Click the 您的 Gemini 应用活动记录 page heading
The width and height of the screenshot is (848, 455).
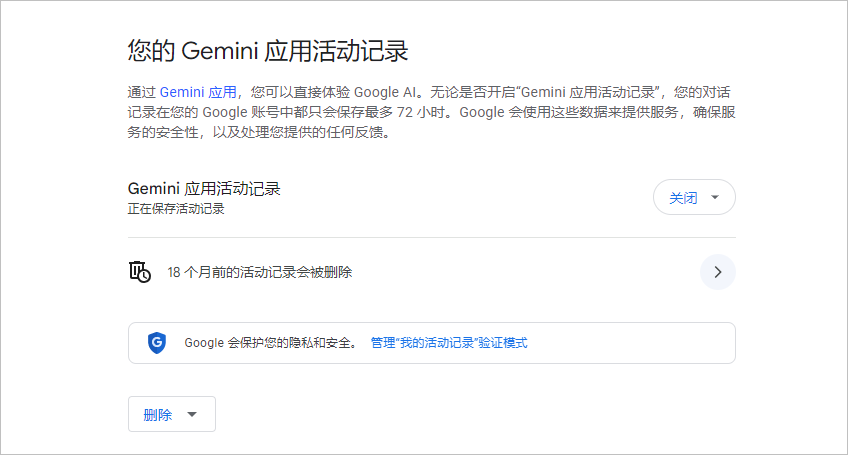pyautogui.click(x=268, y=51)
